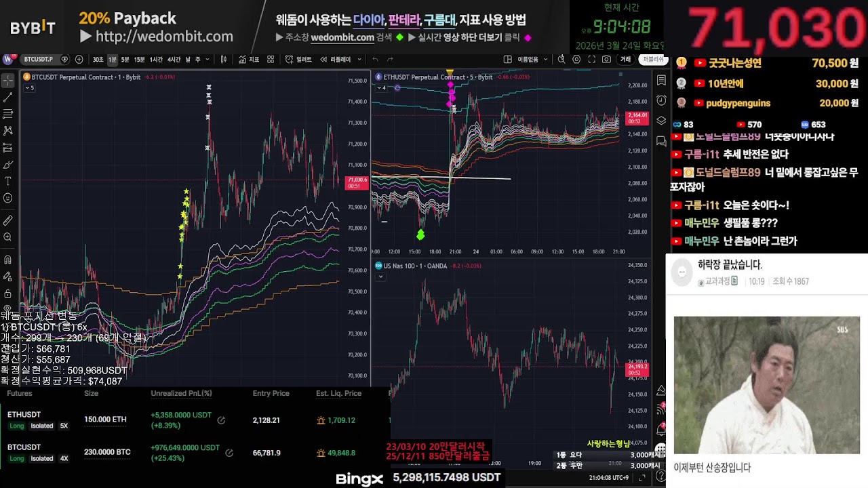Click the Unrealized PnL(%) column header

pyautogui.click(x=181, y=393)
